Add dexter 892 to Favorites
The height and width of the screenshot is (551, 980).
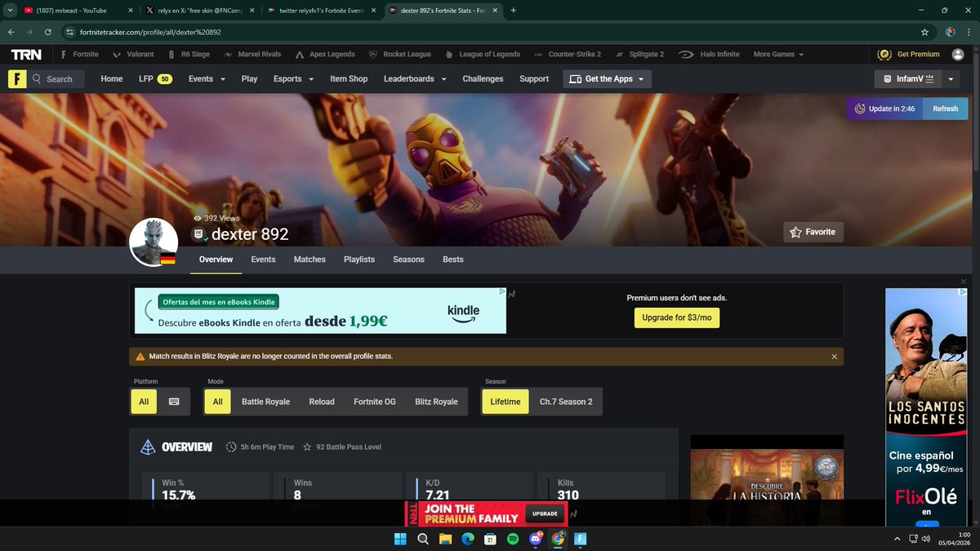(813, 232)
